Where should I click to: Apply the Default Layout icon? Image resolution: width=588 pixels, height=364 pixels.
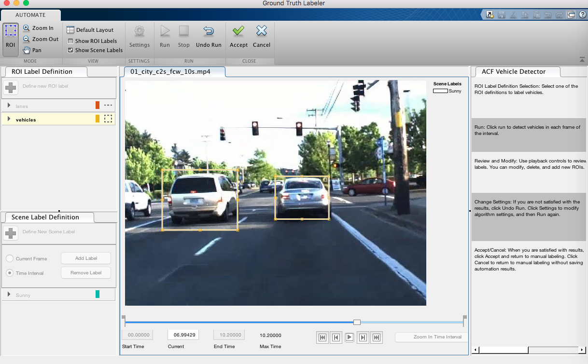70,30
